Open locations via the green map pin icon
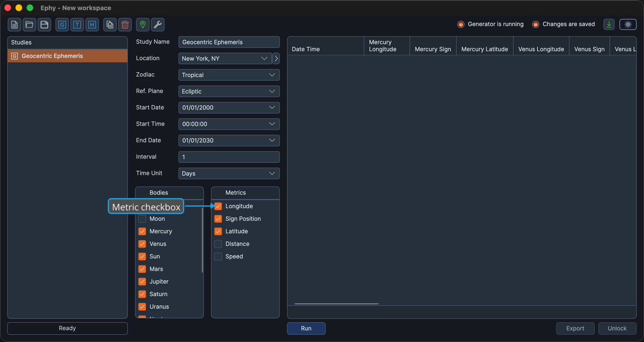 point(143,25)
